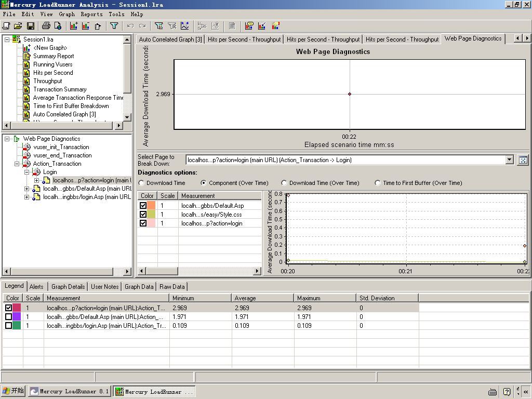Click the greyed-out arrows icon after the separator

pos(202,26)
